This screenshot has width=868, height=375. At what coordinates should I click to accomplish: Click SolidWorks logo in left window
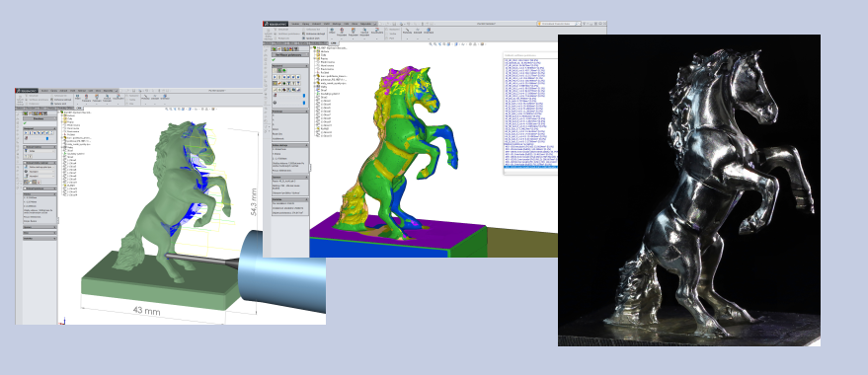pyautogui.click(x=27, y=91)
